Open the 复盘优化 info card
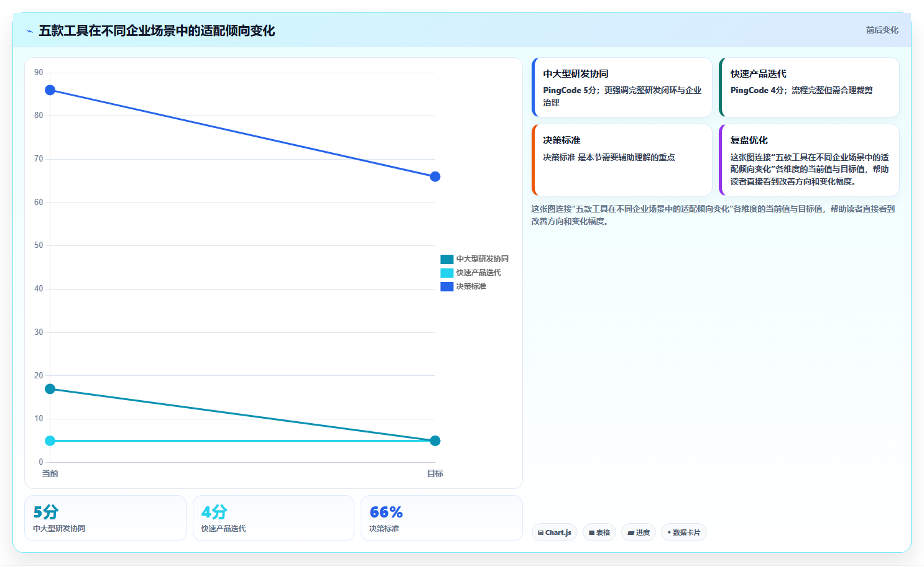 pyautogui.click(x=809, y=160)
